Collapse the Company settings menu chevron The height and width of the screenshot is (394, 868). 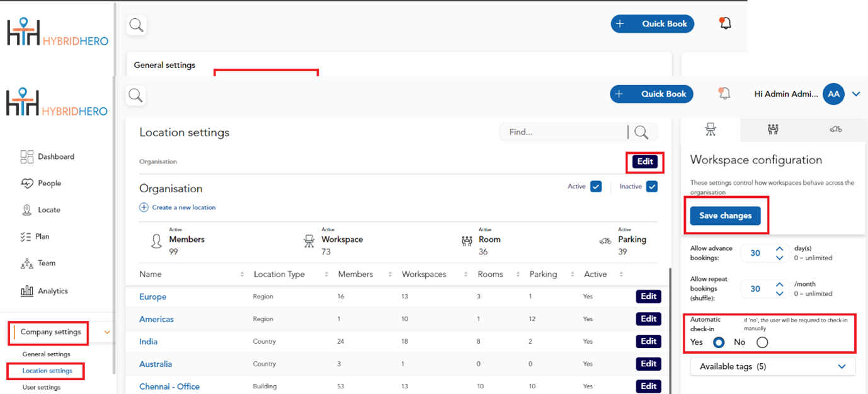click(x=107, y=332)
